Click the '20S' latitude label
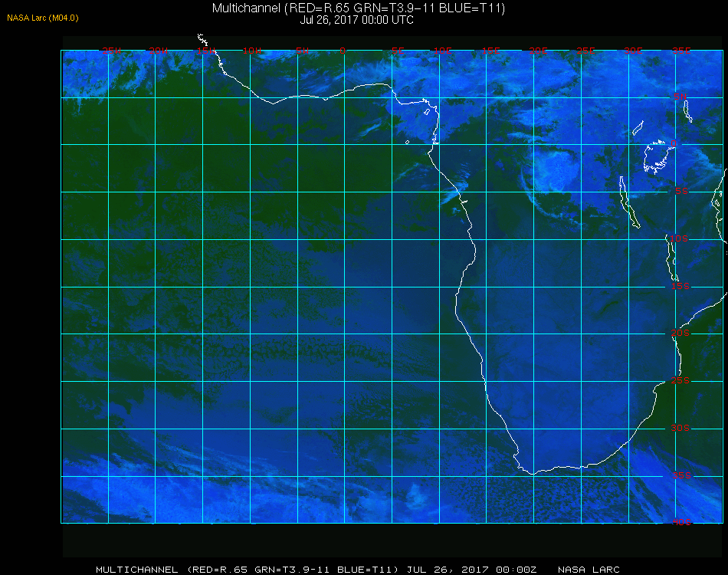Viewport: 728px width, 575px height. point(680,333)
